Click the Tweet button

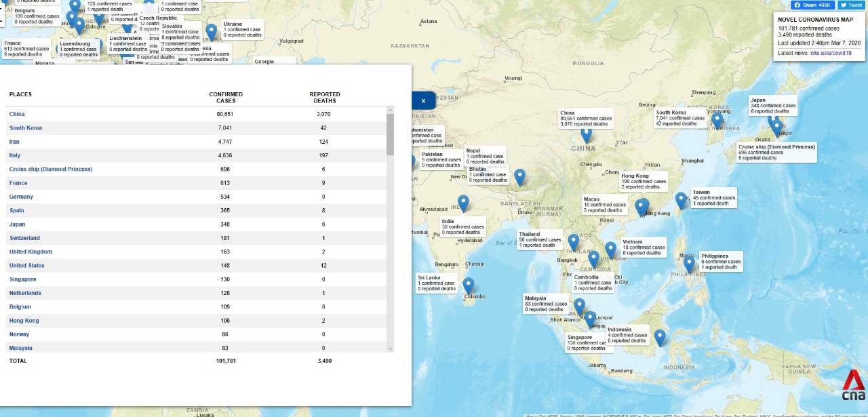tap(852, 5)
